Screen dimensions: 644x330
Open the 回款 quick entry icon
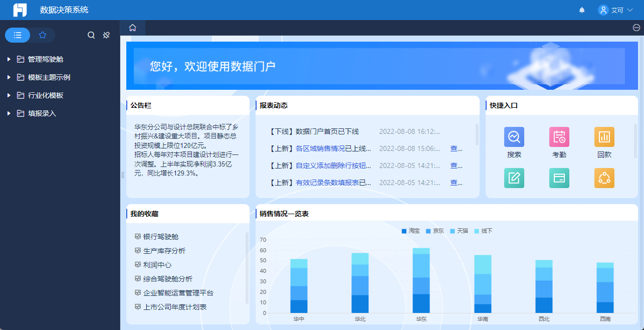coord(604,137)
